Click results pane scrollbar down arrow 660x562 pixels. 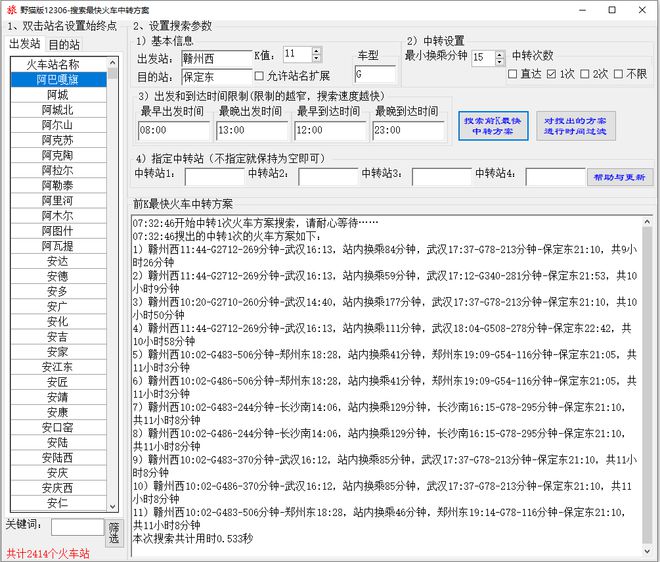pyautogui.click(x=647, y=551)
